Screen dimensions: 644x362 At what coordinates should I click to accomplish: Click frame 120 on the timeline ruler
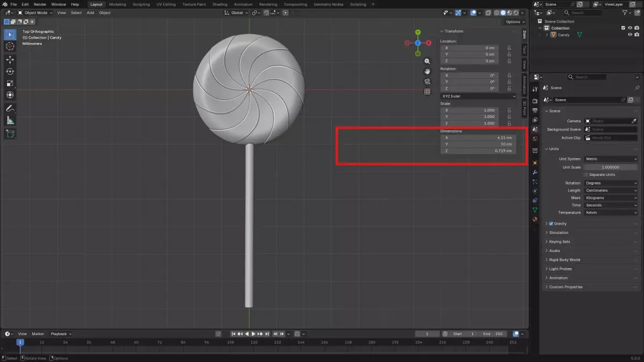click(x=254, y=342)
